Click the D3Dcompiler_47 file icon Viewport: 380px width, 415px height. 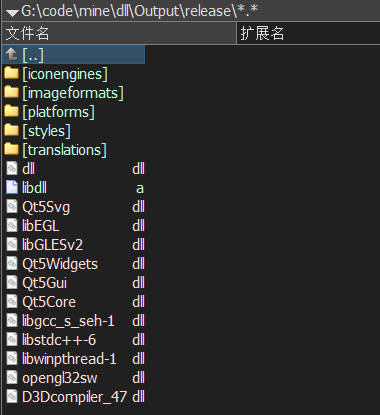[12, 397]
